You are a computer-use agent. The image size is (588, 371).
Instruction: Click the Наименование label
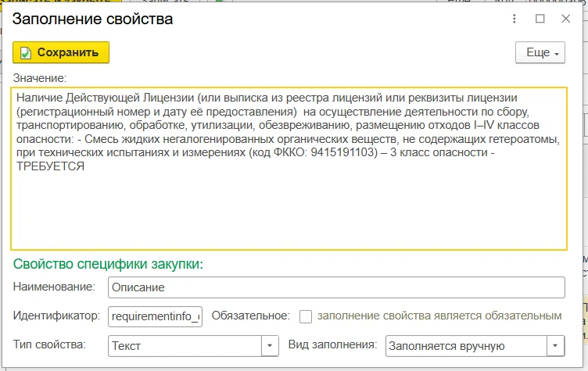coord(54,287)
